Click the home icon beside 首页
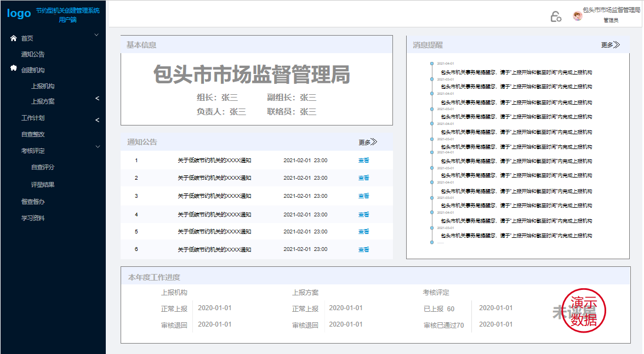 (14, 38)
